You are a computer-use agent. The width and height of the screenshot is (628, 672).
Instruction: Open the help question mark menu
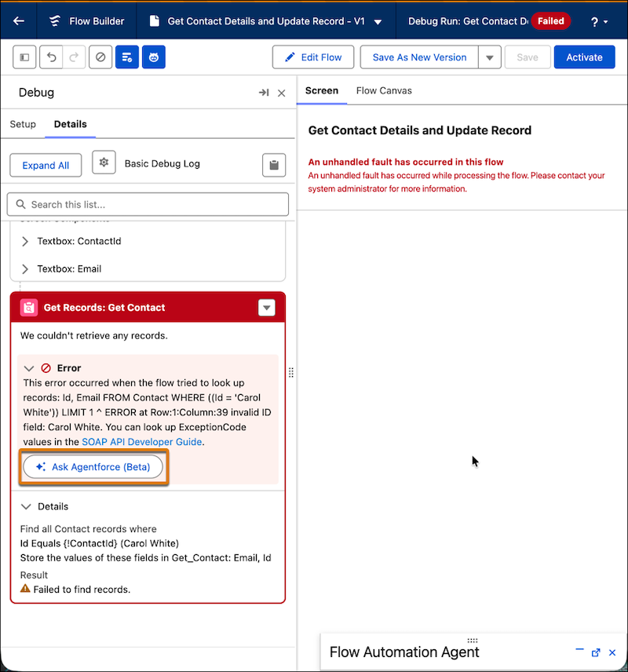coord(599,21)
